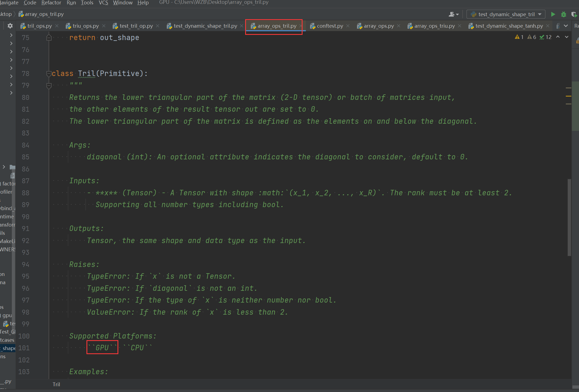The image size is (579, 392).
Task: Fold the docstring at line 79
Action: [x=49, y=86]
